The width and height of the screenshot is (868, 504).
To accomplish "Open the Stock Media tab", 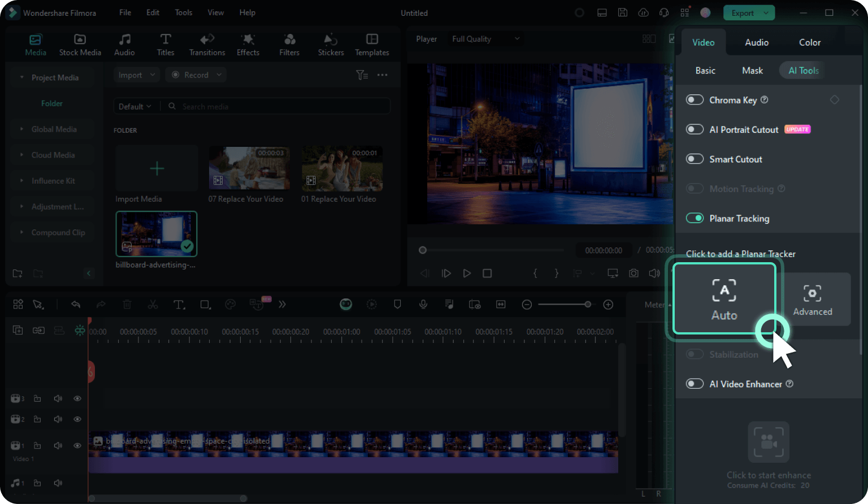I will [80, 45].
